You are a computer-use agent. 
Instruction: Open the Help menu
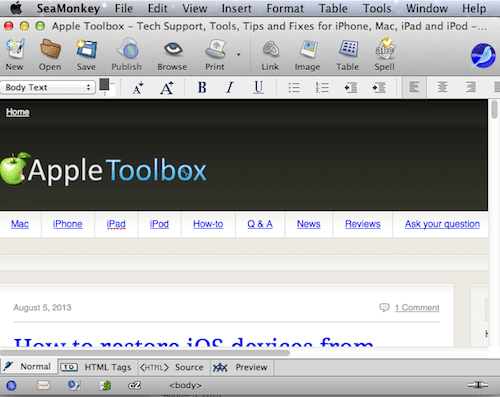(x=474, y=8)
